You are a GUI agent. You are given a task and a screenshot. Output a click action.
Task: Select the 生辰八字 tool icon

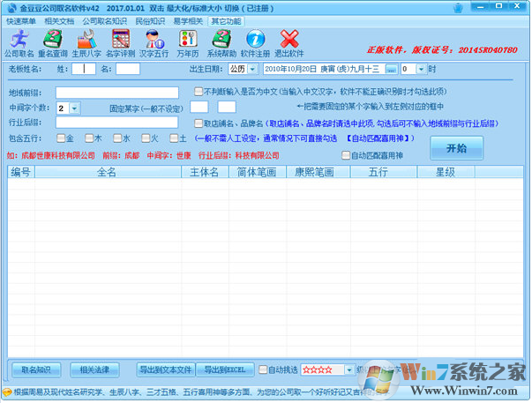(x=86, y=40)
